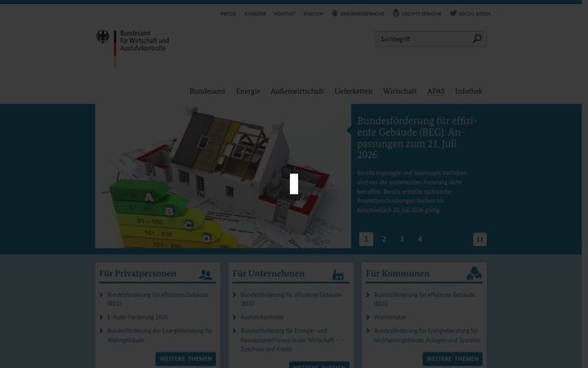This screenshot has height=368, width=588.
Task: Click the federal eagle logo of the Bundesamt
Action: tap(102, 37)
